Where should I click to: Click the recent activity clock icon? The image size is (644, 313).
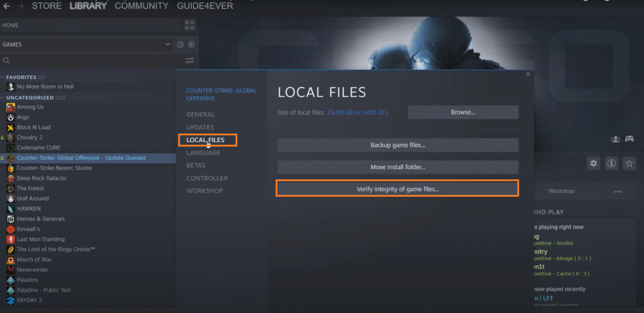click(x=180, y=45)
